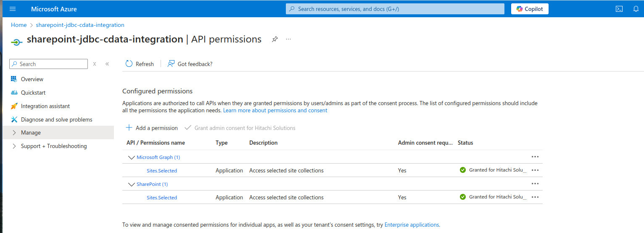Collapse the SharePoint permissions group
Image resolution: width=644 pixels, height=233 pixels.
(x=131, y=184)
